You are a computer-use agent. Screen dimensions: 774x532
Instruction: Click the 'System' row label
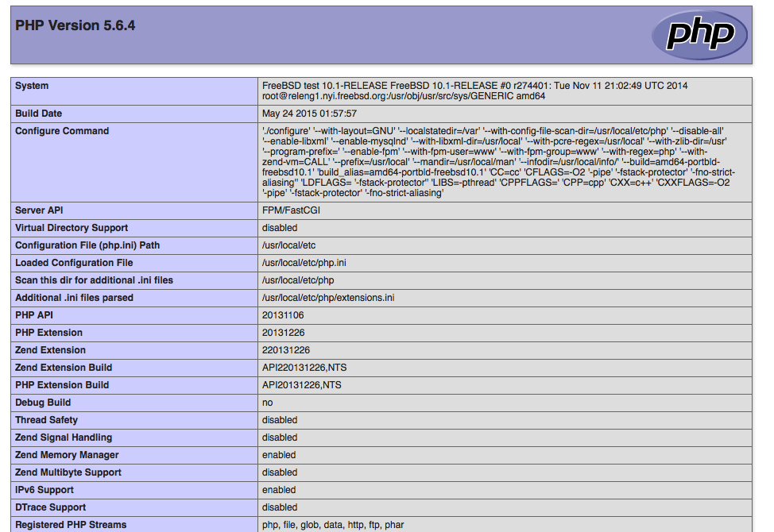tap(32, 86)
